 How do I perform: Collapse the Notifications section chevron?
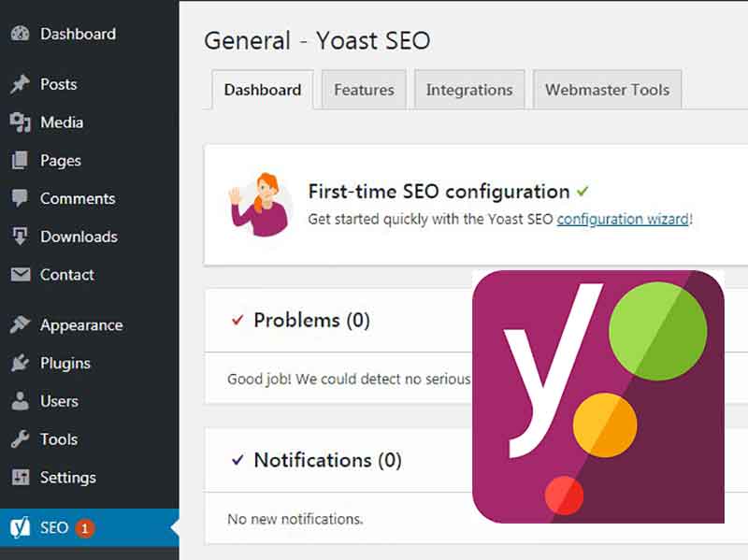237,460
